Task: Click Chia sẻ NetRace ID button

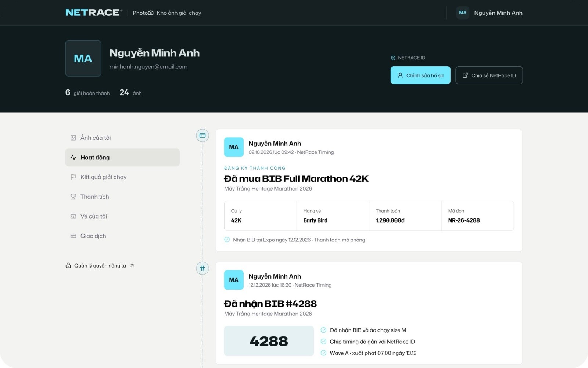Action: point(489,75)
